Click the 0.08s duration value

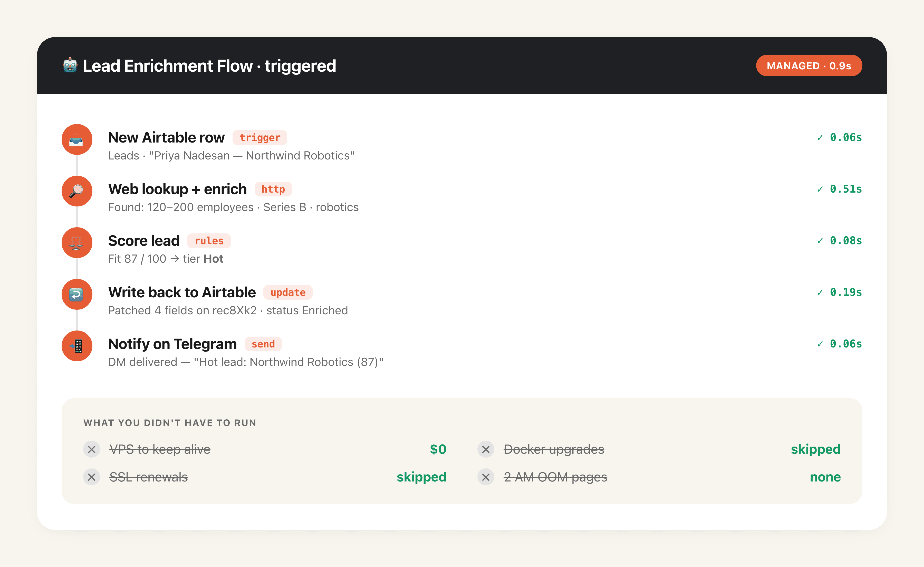coord(846,241)
